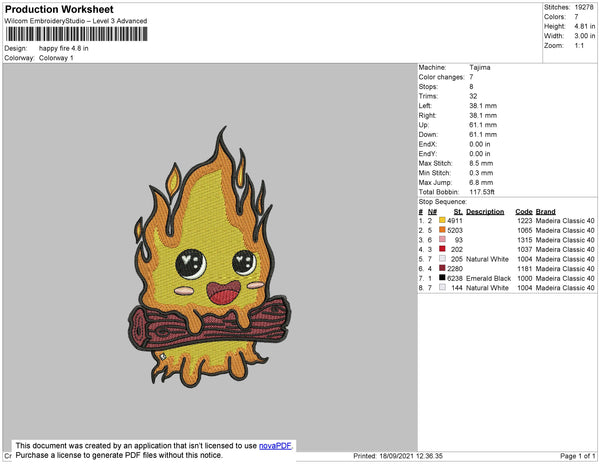The width and height of the screenshot is (600, 464).
Task: Pick the white swatch in stop 8 row
Action: click(x=442, y=287)
